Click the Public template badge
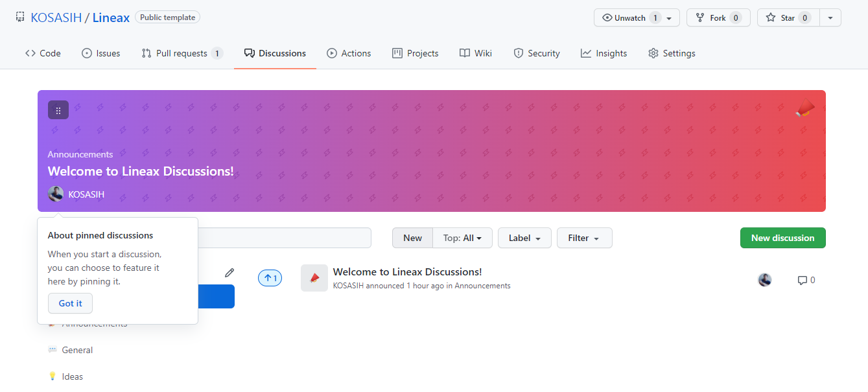The width and height of the screenshot is (868, 392). tap(167, 17)
